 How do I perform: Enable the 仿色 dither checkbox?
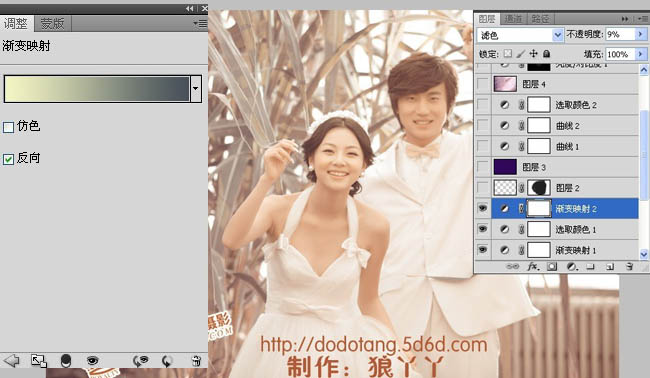[x=8, y=127]
